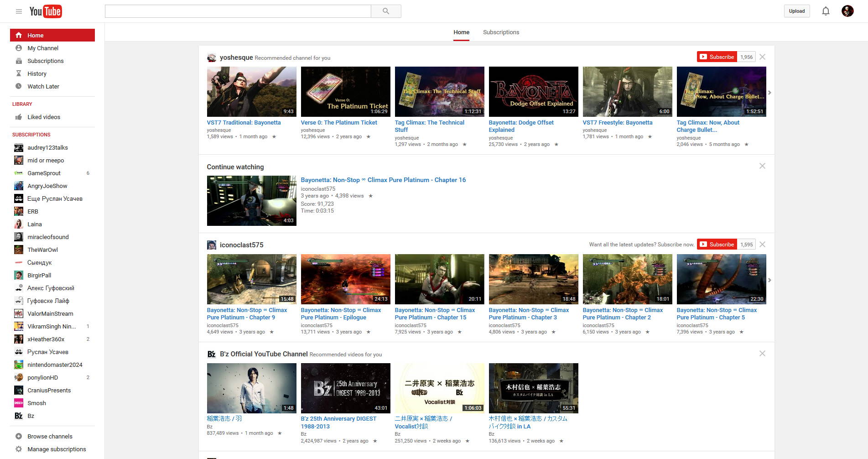This screenshot has height=459, width=868.
Task: Switch to the Home tab
Action: (461, 32)
